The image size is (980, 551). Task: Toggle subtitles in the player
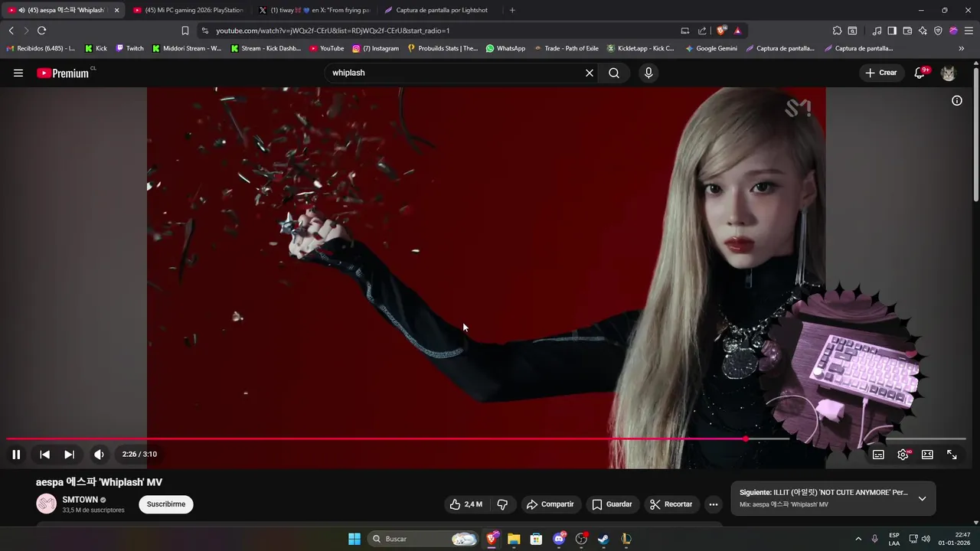point(878,455)
